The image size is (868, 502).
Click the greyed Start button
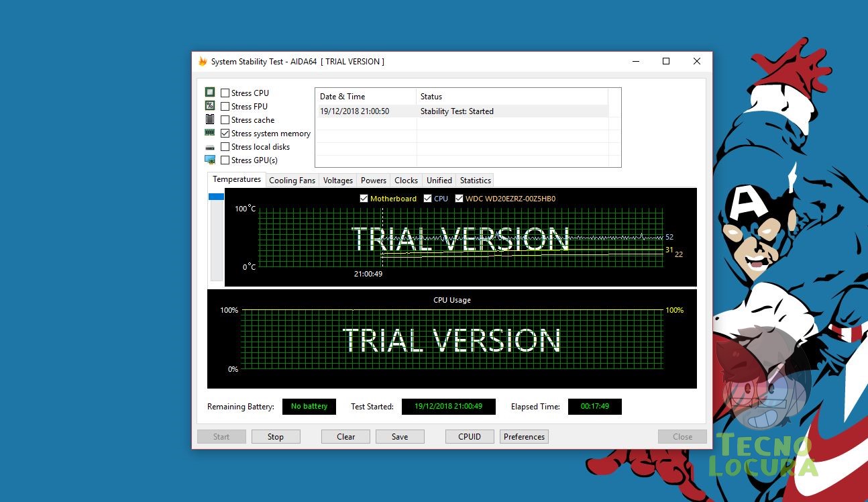coord(221,437)
